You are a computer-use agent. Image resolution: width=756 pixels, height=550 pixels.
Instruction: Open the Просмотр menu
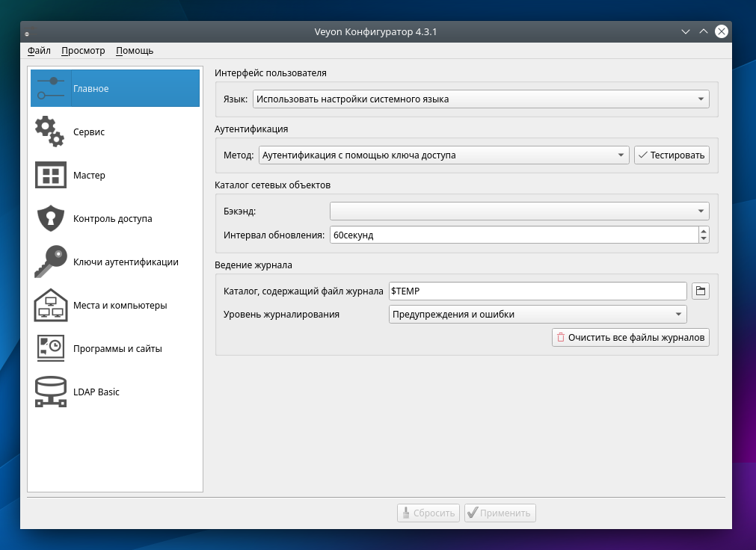click(83, 51)
